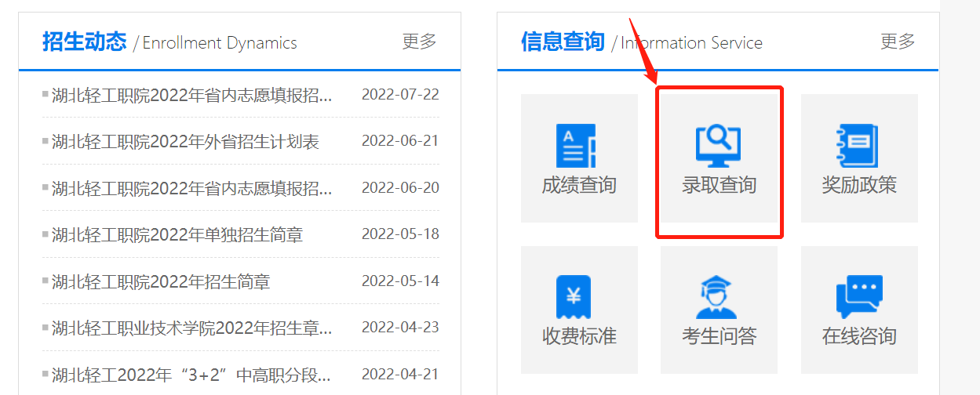This screenshot has width=980, height=395.
Task: Click the date 2022-07-22
Action: tap(400, 95)
